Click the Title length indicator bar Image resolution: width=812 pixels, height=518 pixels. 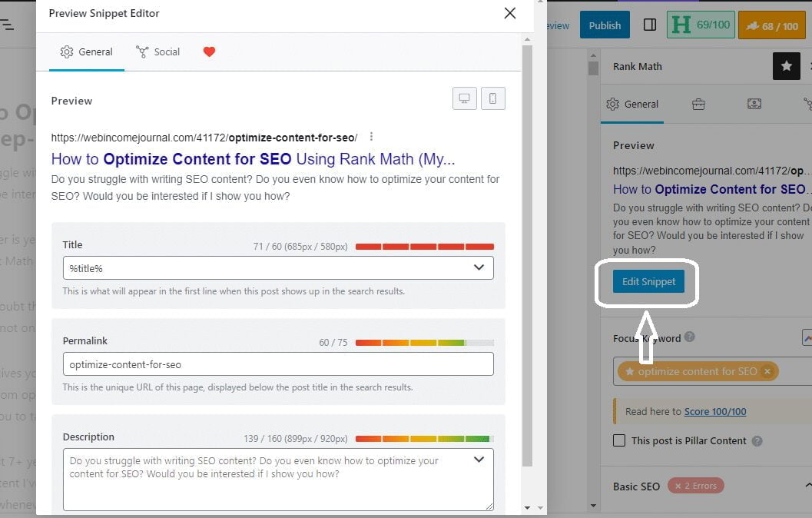pyautogui.click(x=425, y=247)
